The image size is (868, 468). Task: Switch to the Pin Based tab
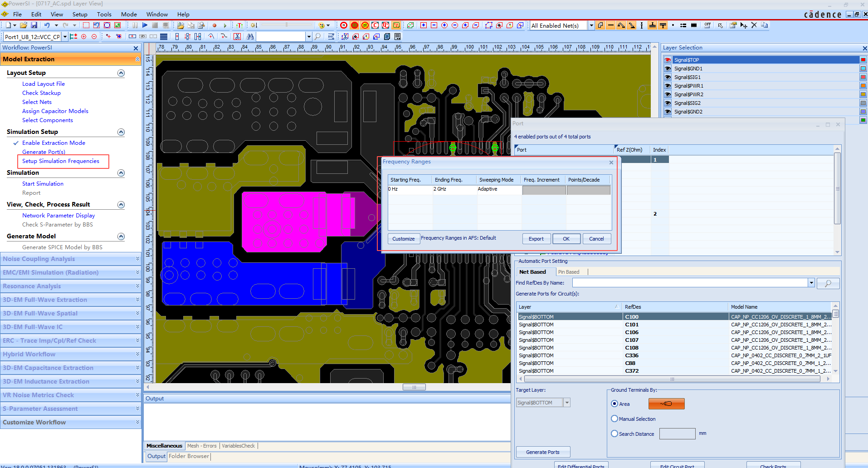pos(568,272)
